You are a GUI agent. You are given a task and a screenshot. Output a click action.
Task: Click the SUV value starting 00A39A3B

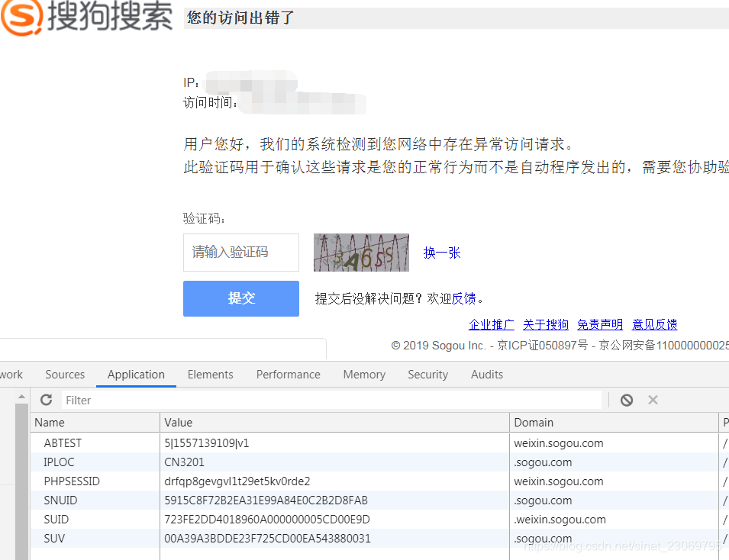pos(267,539)
